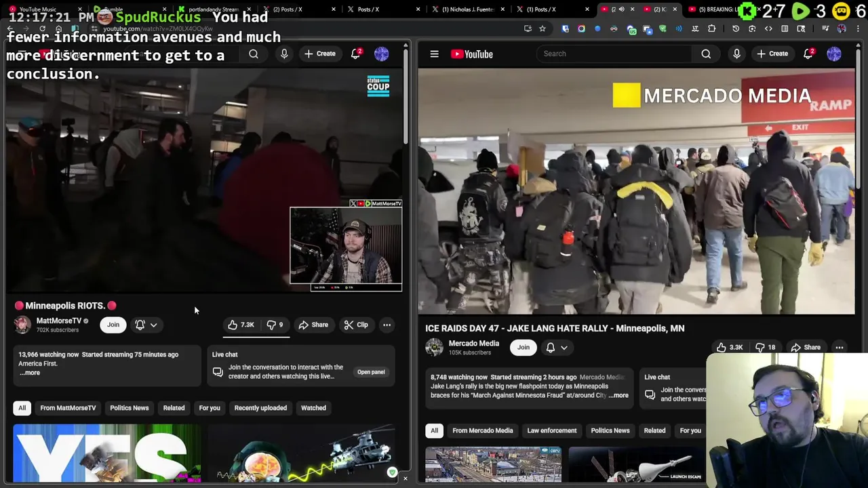Screen dimensions: 868x488
Task: Toggle MattMorseTV notification bell
Action: [x=140, y=325]
